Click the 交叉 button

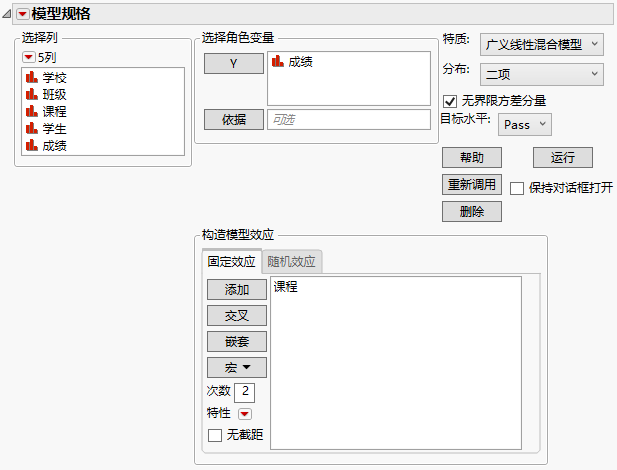(237, 315)
